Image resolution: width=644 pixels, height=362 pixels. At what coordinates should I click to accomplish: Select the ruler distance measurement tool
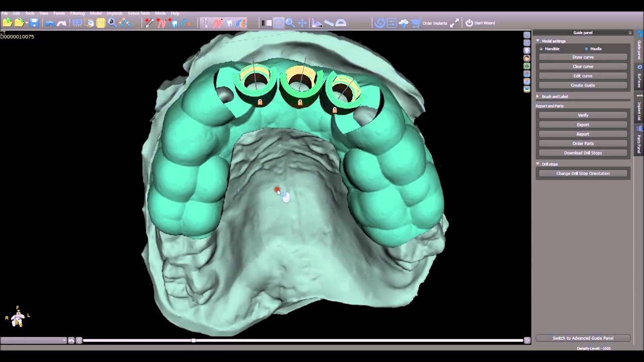pos(329,23)
